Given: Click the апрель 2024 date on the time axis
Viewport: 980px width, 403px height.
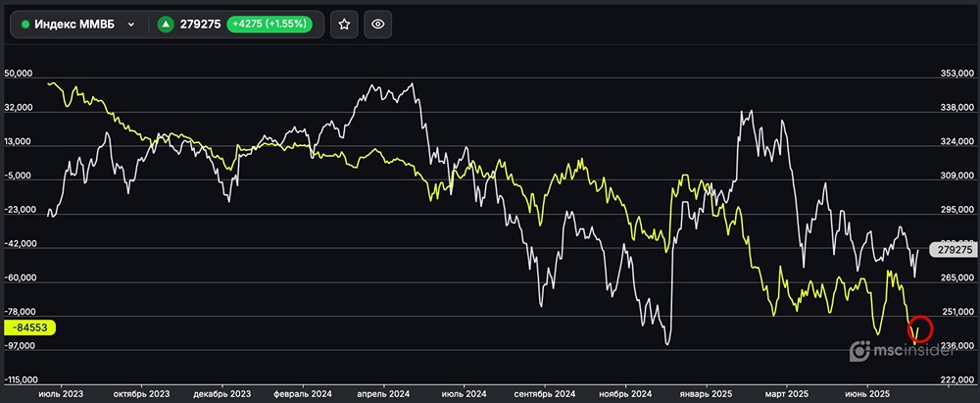Looking at the screenshot, I should [x=384, y=395].
